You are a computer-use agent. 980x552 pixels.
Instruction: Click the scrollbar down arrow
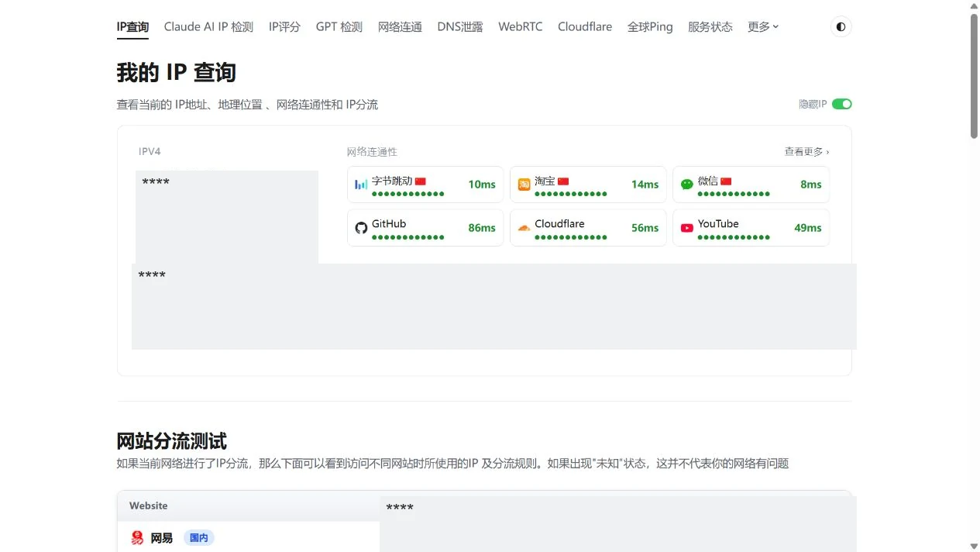(x=974, y=546)
